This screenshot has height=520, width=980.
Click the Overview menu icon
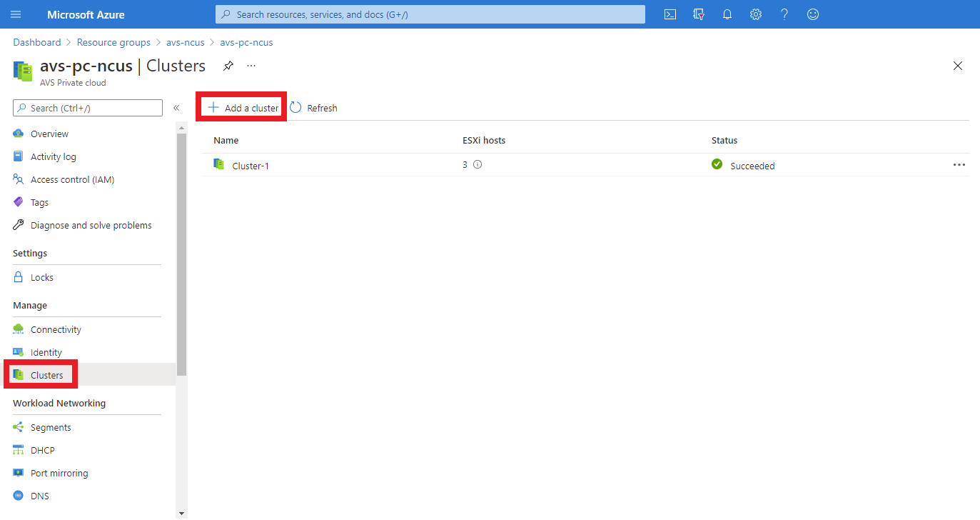[19, 134]
